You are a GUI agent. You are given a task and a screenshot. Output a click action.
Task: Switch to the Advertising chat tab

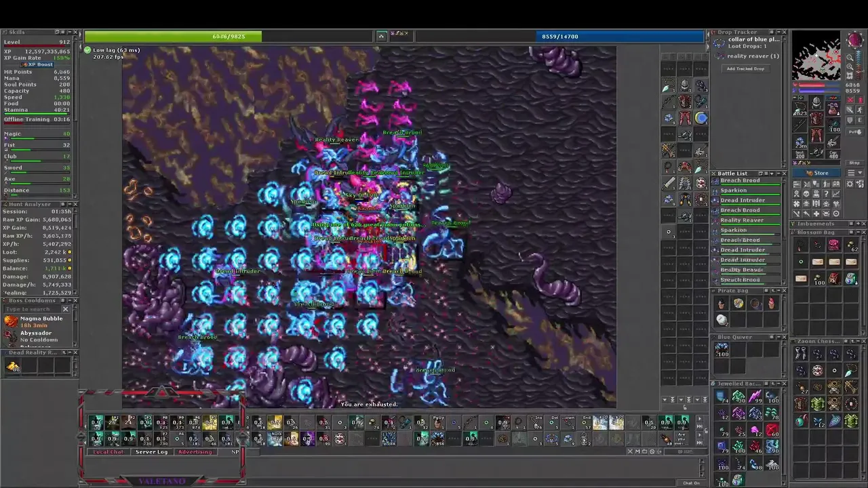coord(195,451)
